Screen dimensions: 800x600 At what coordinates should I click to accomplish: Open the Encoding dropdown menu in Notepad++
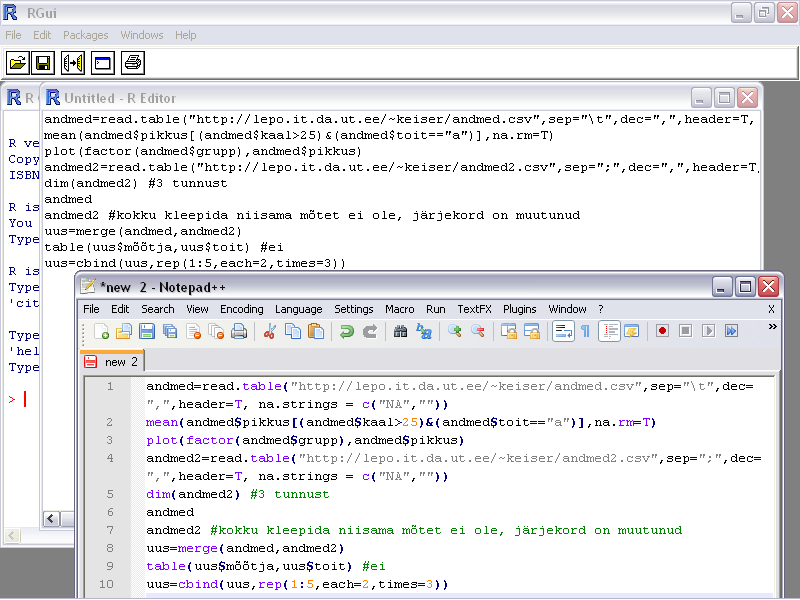pyautogui.click(x=241, y=309)
